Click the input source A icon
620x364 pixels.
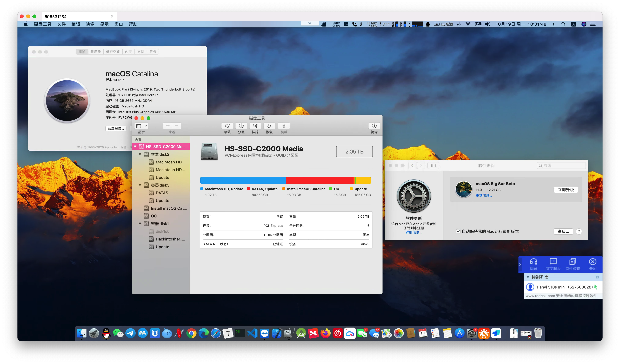pyautogui.click(x=573, y=24)
